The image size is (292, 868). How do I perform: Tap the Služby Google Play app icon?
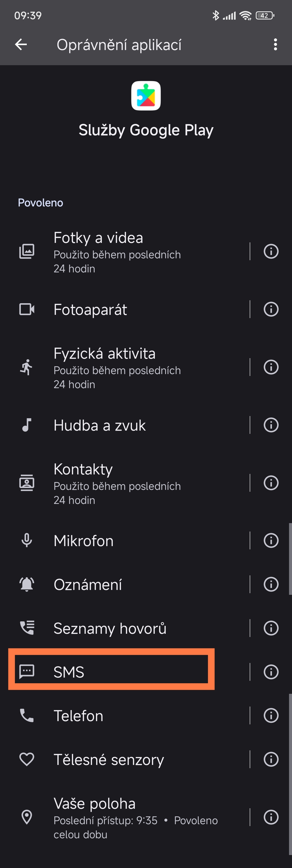(x=146, y=96)
